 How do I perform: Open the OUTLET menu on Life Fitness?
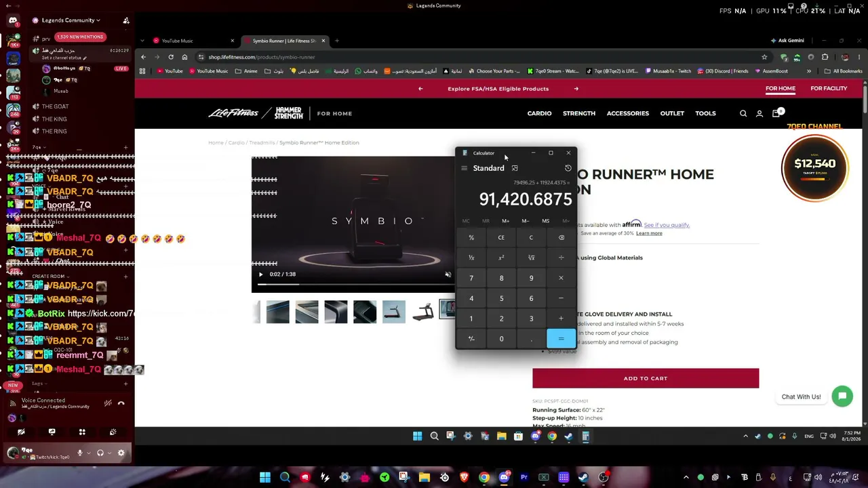(x=672, y=114)
